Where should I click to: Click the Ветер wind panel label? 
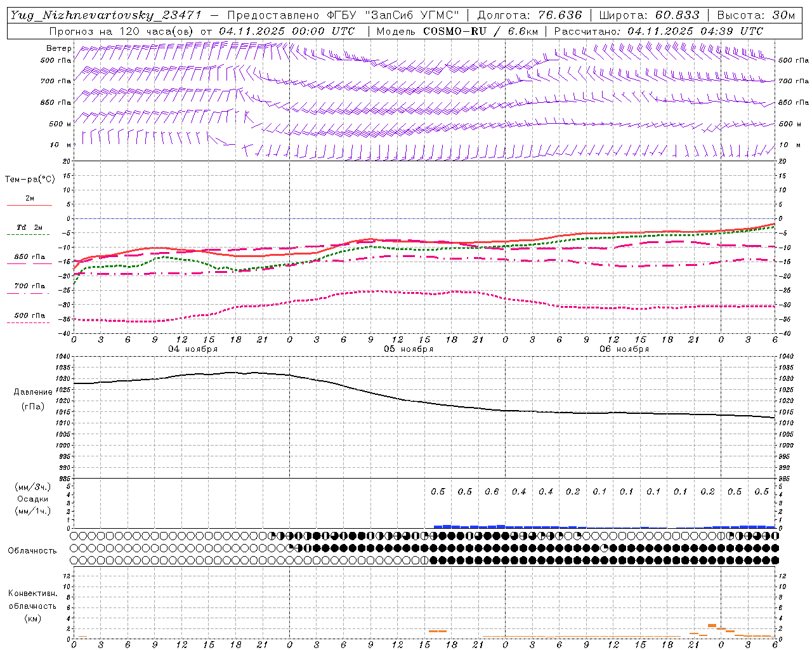point(58,48)
